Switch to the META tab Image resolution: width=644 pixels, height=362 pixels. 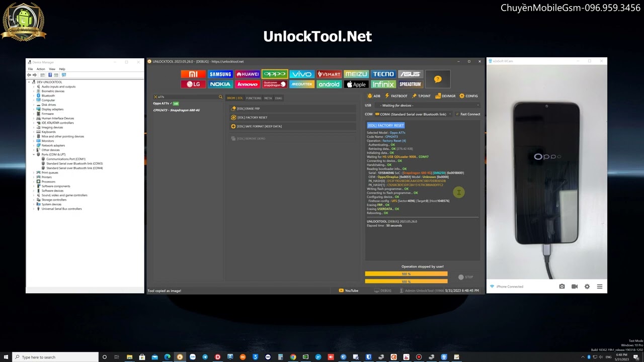[268, 98]
